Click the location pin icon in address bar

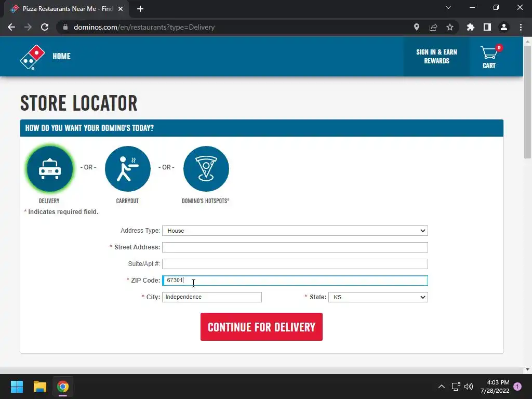416,27
